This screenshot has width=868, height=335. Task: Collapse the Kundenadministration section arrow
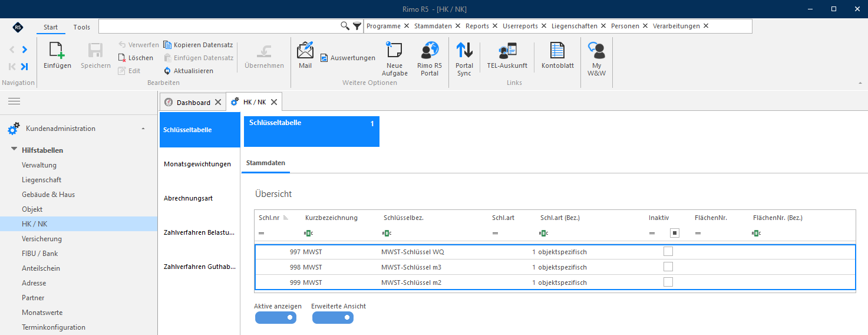point(143,129)
